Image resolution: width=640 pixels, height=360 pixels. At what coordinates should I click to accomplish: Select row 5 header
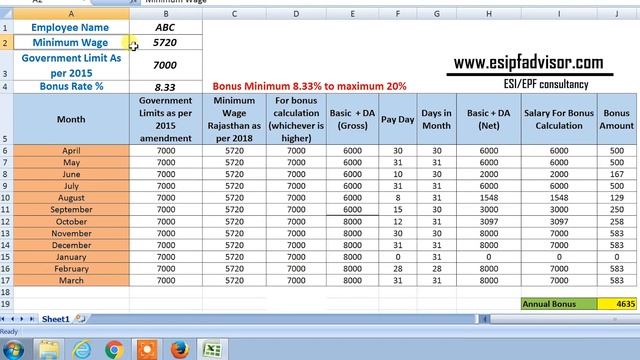tap(6, 119)
